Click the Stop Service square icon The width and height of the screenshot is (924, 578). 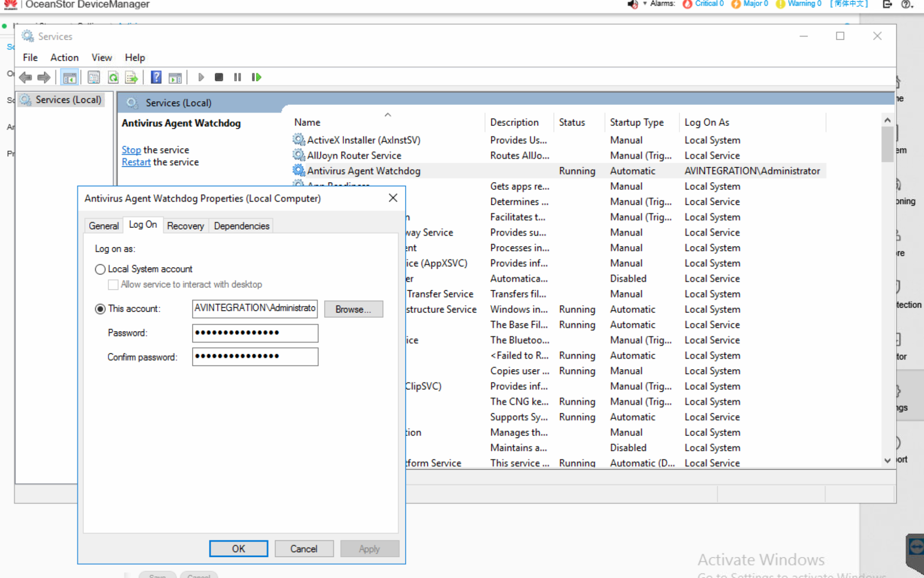tap(219, 77)
